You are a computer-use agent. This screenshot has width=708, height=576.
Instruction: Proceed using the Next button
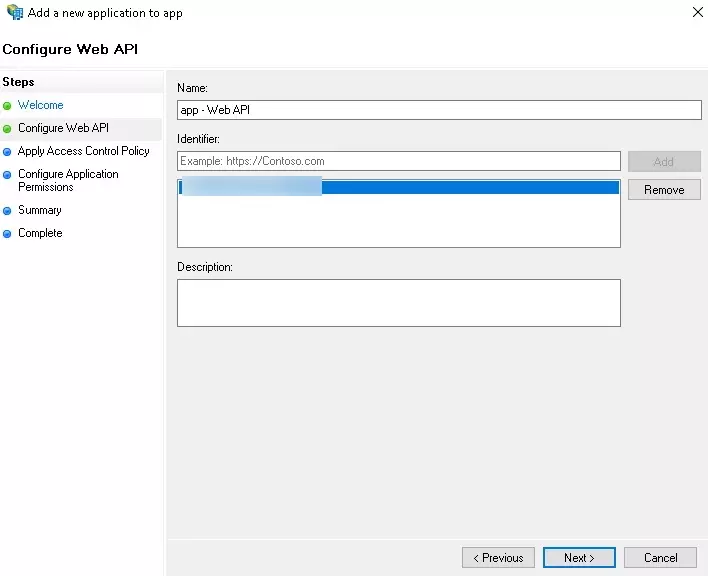coord(579,558)
